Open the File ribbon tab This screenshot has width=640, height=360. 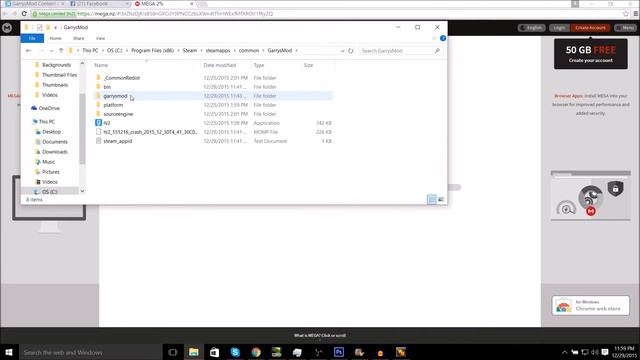point(32,38)
